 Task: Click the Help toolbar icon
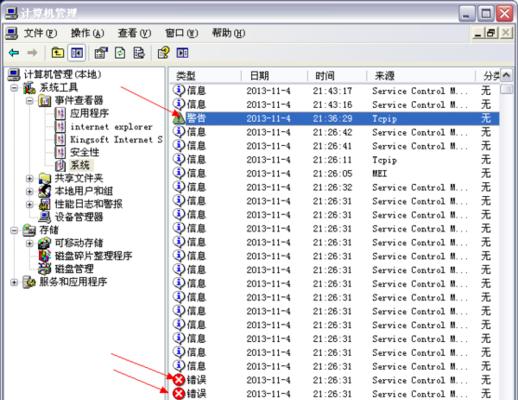pyautogui.click(x=163, y=53)
